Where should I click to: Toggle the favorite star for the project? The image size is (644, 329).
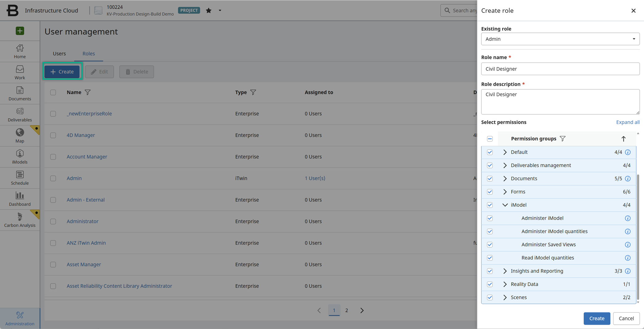tap(209, 11)
